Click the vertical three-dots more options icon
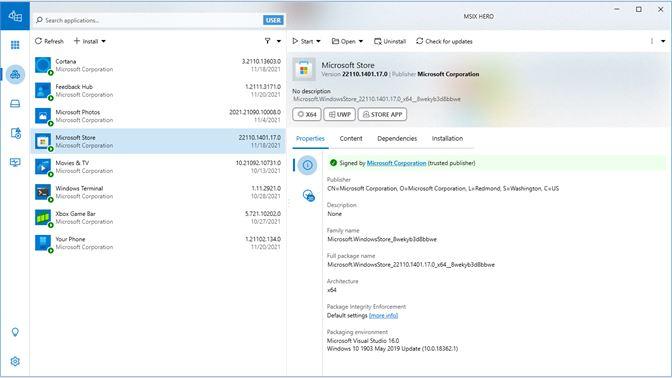The width and height of the screenshot is (672, 378). click(x=652, y=41)
